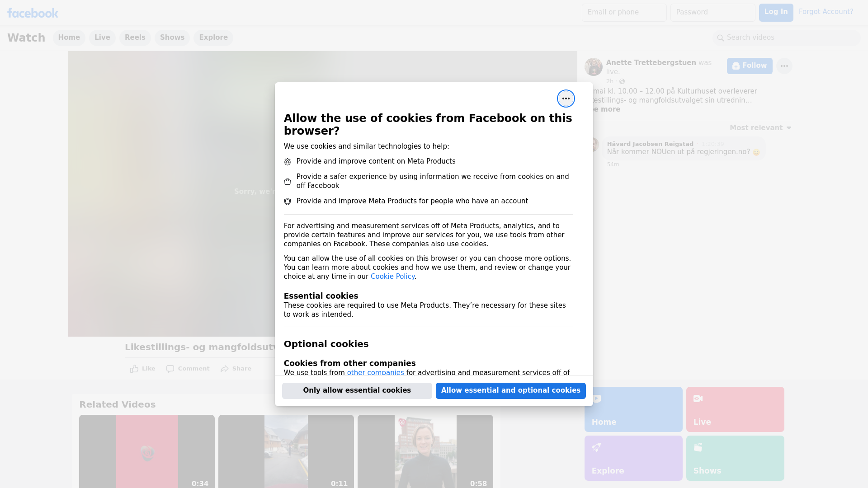Click the Facebook logo
Screen dimensions: 868x488
[x=33, y=13]
